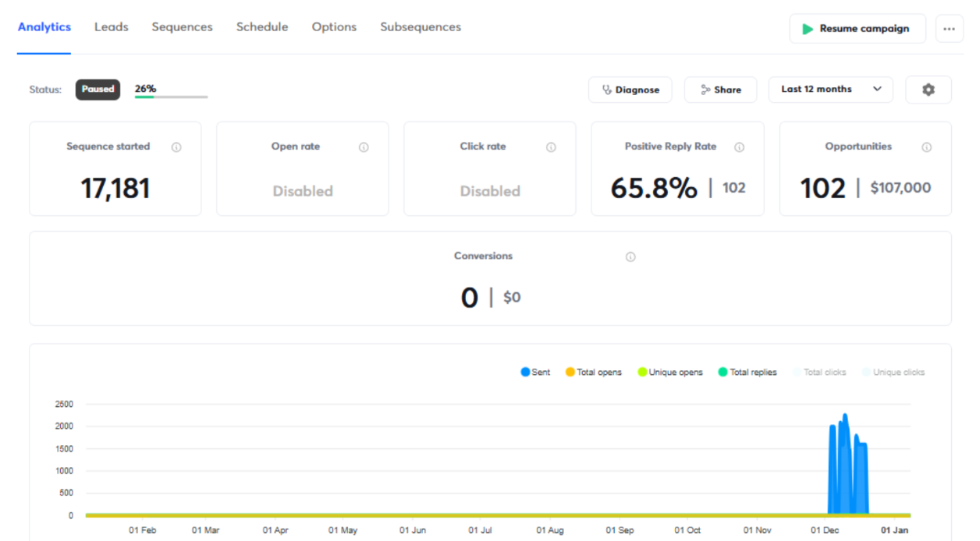Toggle Unique opens legend item
The image size is (980, 541).
pos(670,373)
